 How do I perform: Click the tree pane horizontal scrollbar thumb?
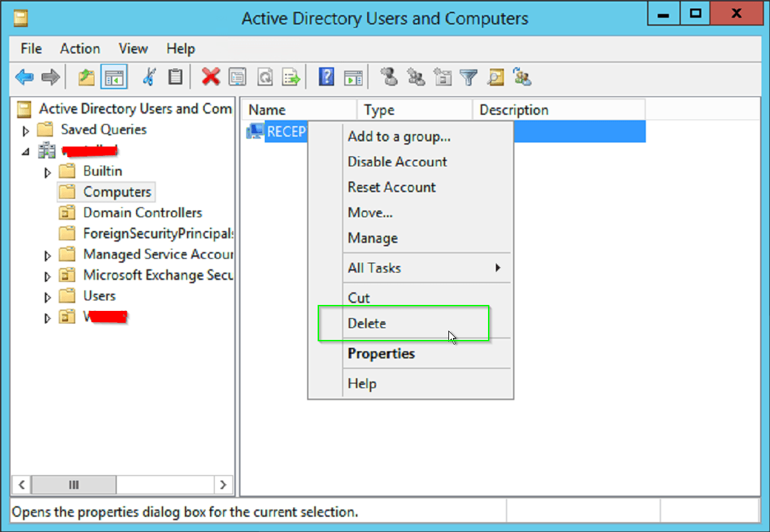[74, 485]
